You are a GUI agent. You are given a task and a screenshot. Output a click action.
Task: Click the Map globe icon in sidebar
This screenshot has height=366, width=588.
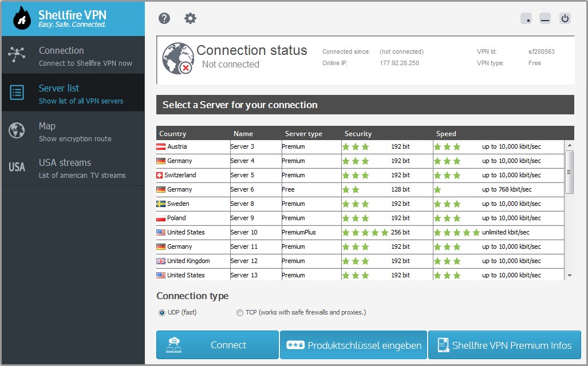[17, 130]
